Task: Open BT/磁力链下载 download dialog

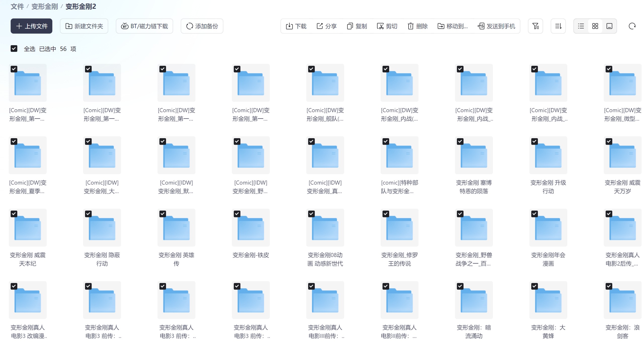Action: (144, 26)
